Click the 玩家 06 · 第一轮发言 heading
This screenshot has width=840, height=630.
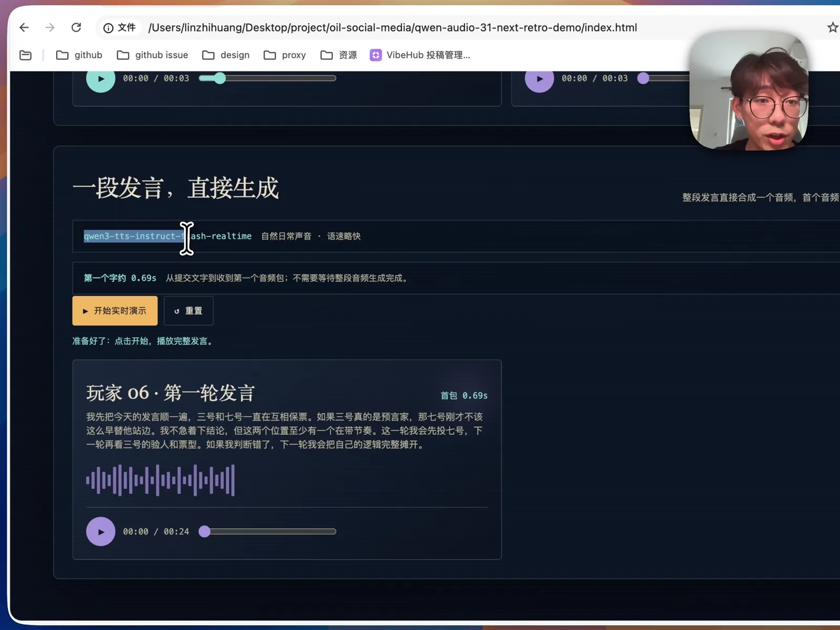(171, 393)
